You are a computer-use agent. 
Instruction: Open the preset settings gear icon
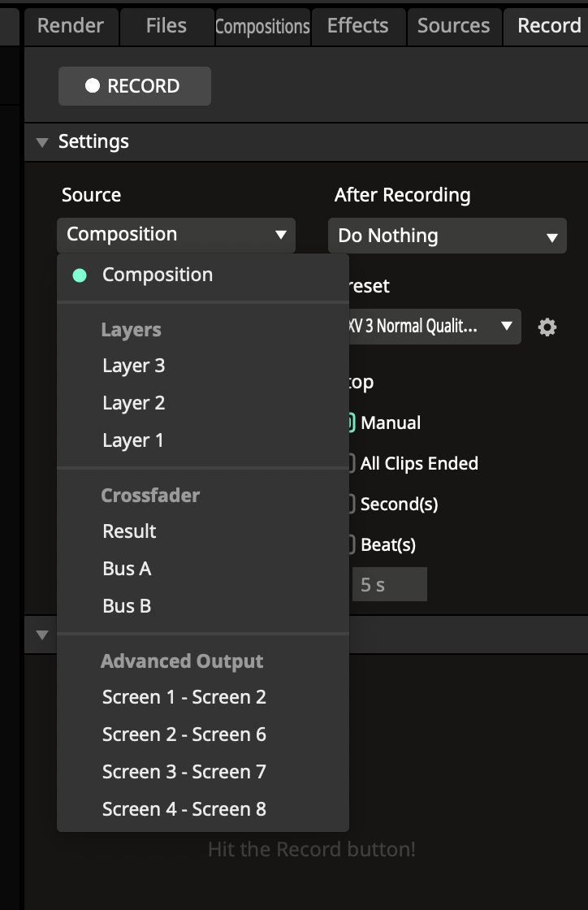pos(547,327)
